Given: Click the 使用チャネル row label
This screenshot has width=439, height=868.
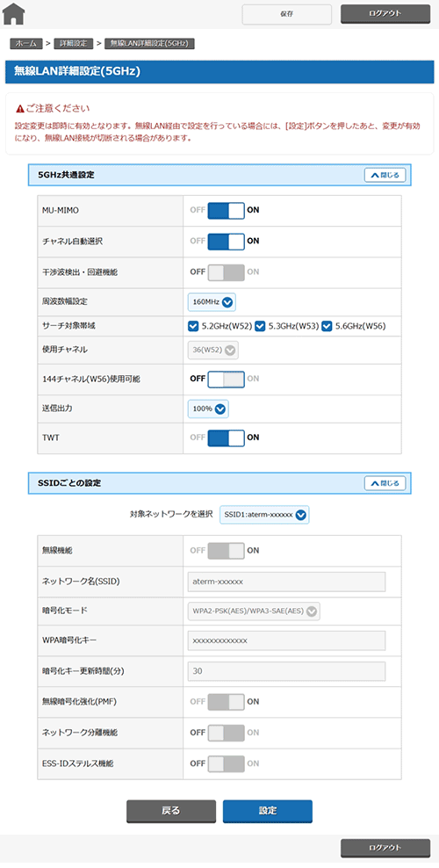Looking at the screenshot, I should click(x=65, y=350).
